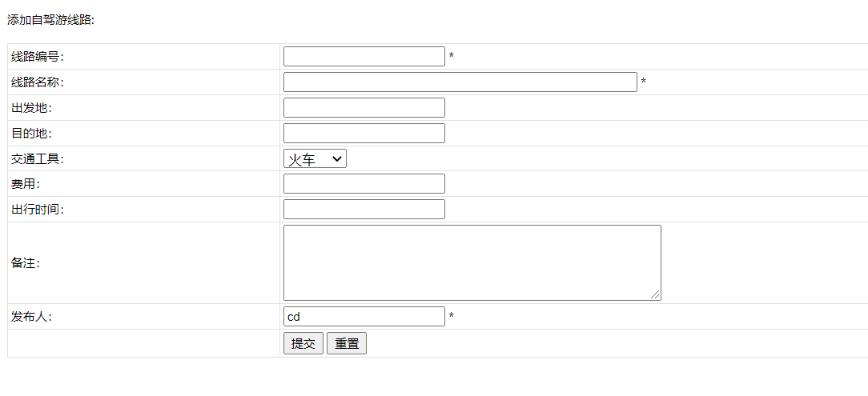Select the 发布人 field containing cd
This screenshot has height=396, width=868.
click(364, 317)
